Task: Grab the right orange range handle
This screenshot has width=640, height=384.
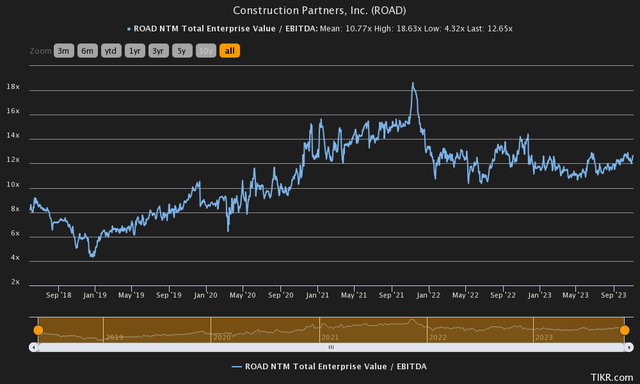Action: pyautogui.click(x=624, y=330)
